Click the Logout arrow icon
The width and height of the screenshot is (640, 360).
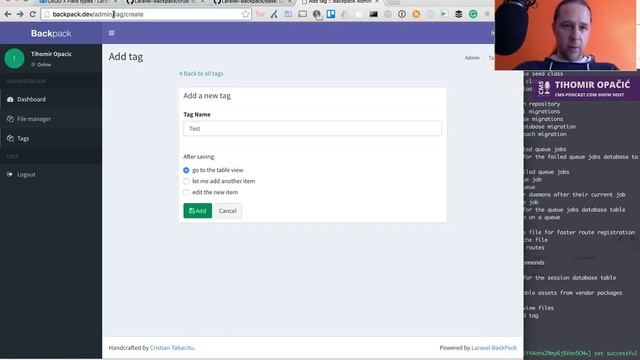10,174
